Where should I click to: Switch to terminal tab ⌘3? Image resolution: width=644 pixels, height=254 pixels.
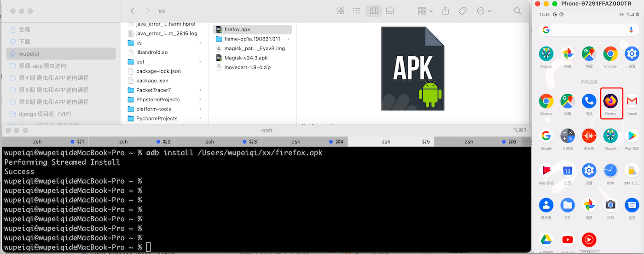(218, 142)
